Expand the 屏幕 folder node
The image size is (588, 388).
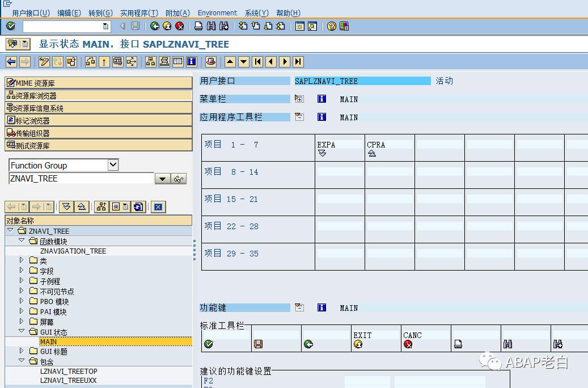[x=22, y=321]
